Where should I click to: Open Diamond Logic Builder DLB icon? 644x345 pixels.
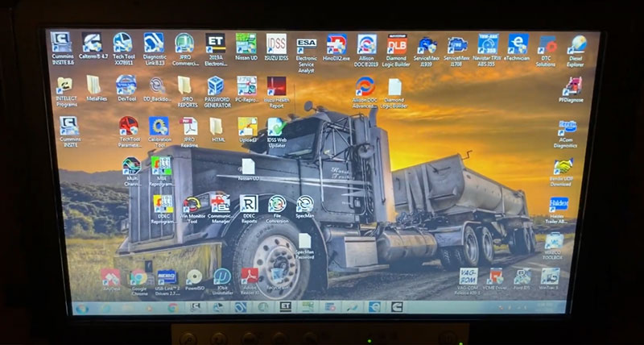397,44
